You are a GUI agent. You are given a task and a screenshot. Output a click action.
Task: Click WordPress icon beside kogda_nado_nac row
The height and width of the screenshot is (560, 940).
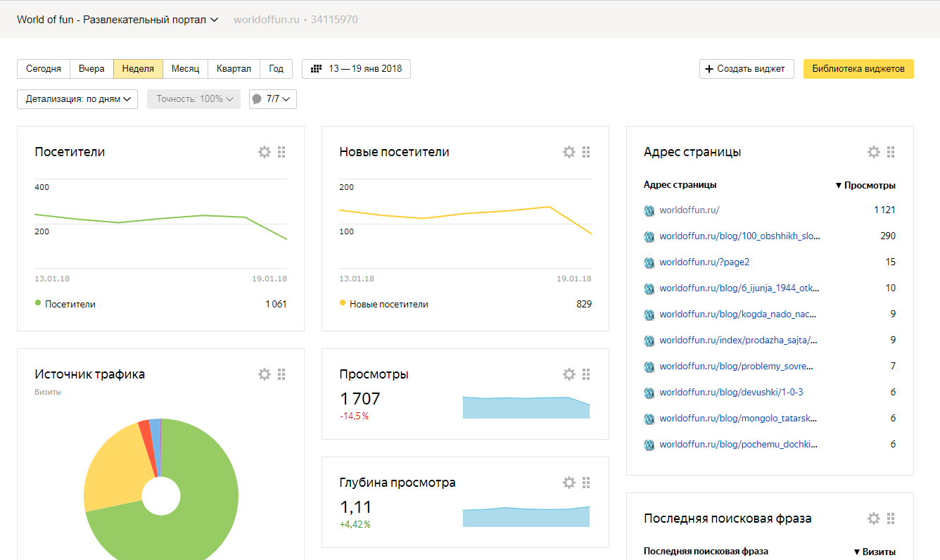tap(649, 314)
